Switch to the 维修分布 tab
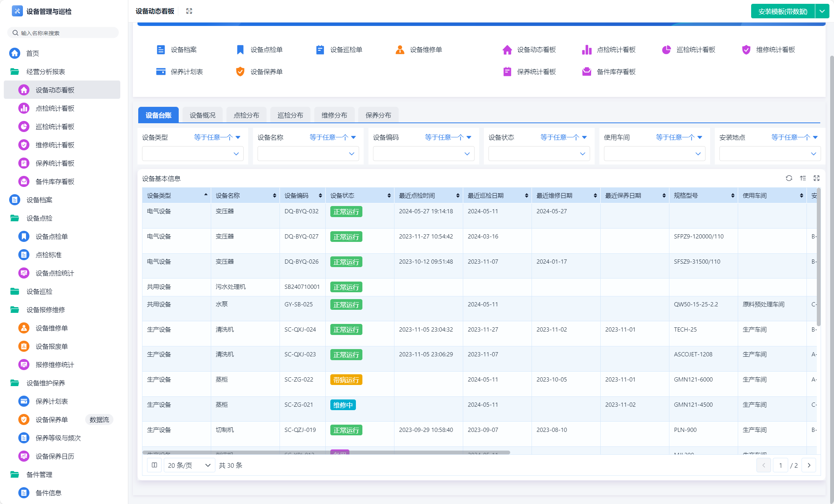 [x=334, y=115]
